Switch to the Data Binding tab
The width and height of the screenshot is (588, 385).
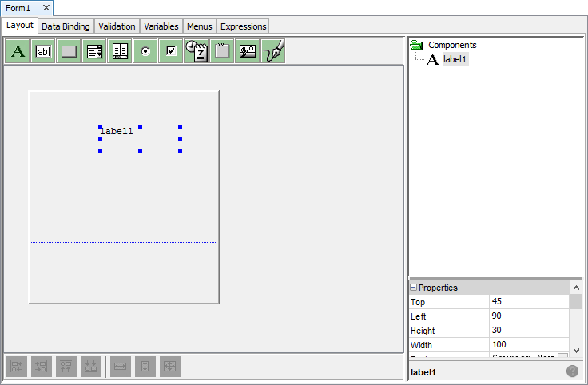click(x=66, y=26)
